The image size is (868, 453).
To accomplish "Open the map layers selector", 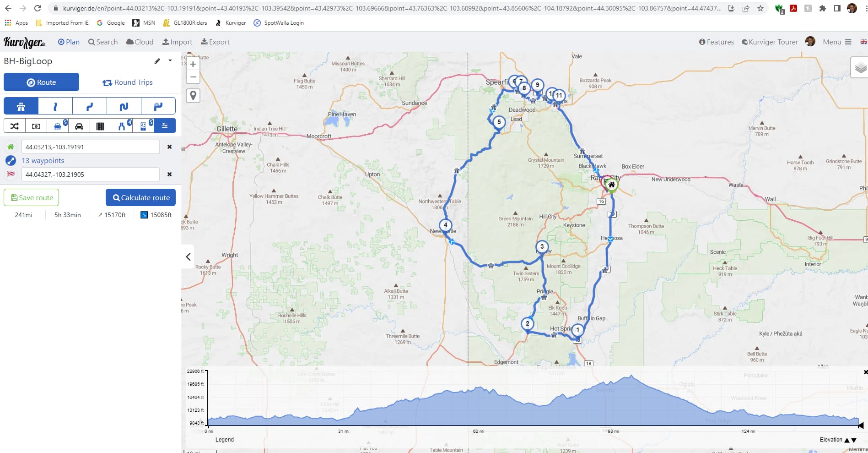I will click(x=860, y=68).
